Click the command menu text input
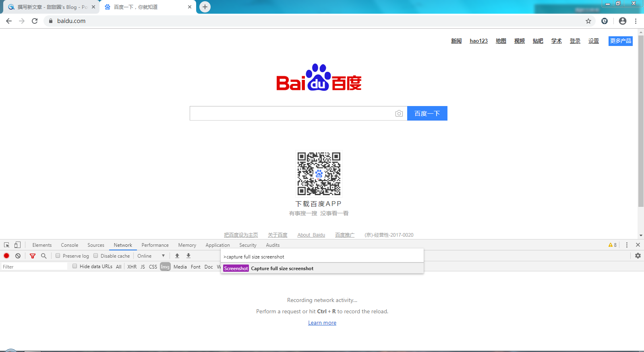The image size is (644, 352). coord(322,256)
